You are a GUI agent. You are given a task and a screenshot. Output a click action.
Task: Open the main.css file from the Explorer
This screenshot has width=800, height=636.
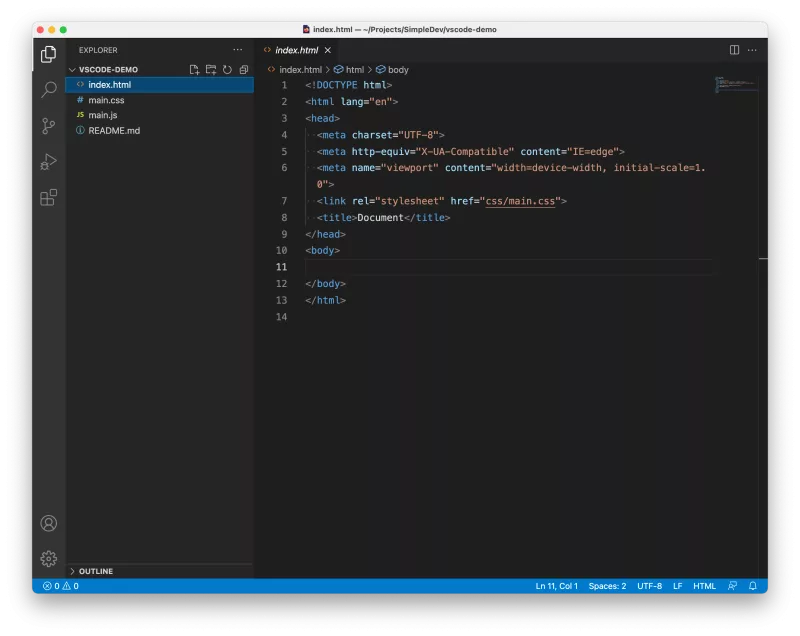pos(104,99)
